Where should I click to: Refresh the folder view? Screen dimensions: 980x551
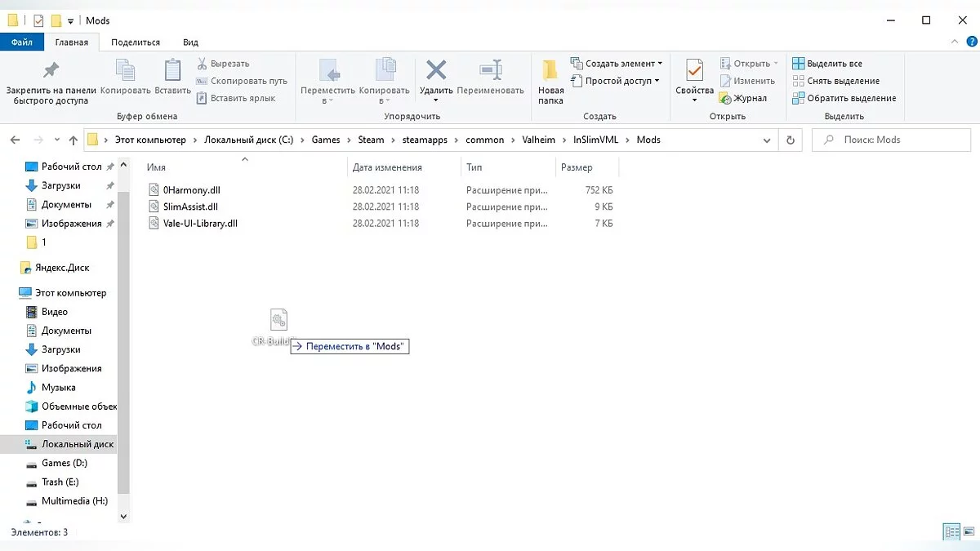[x=790, y=140]
